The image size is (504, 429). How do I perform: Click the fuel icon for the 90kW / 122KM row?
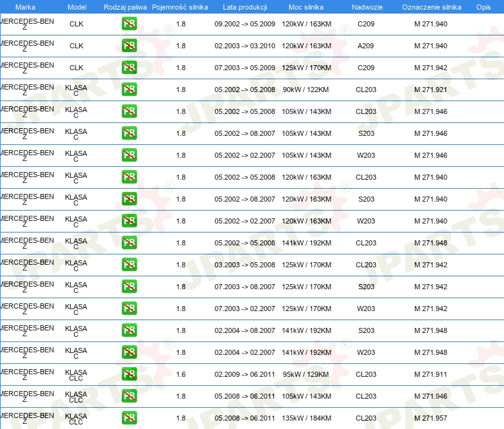pos(129,90)
